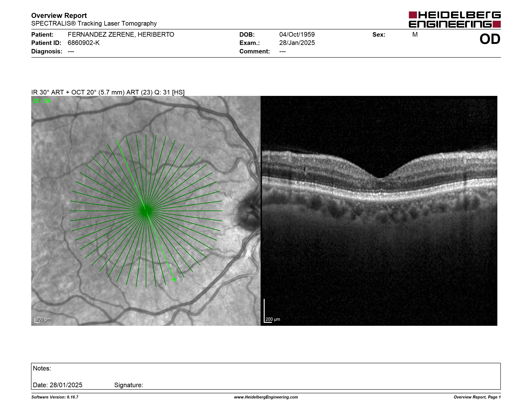This screenshot has height=411, width=532.
Task: Click the green 22 / 24 scan counter
Action: (42, 101)
